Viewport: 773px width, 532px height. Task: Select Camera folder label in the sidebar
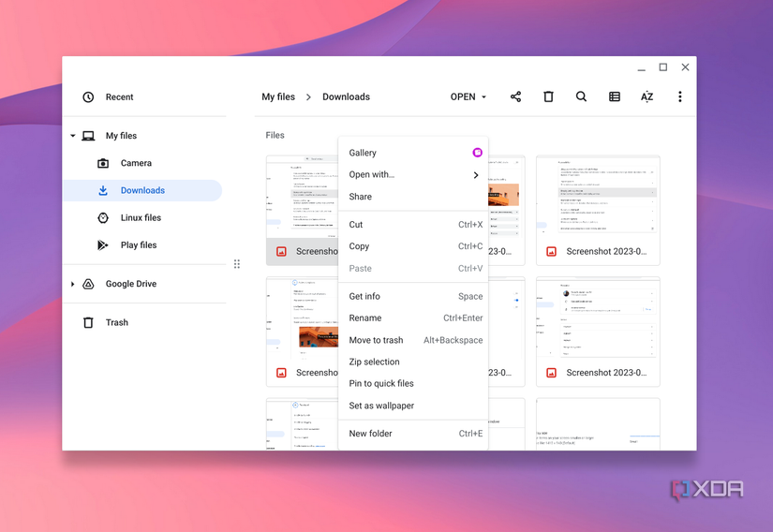(136, 163)
